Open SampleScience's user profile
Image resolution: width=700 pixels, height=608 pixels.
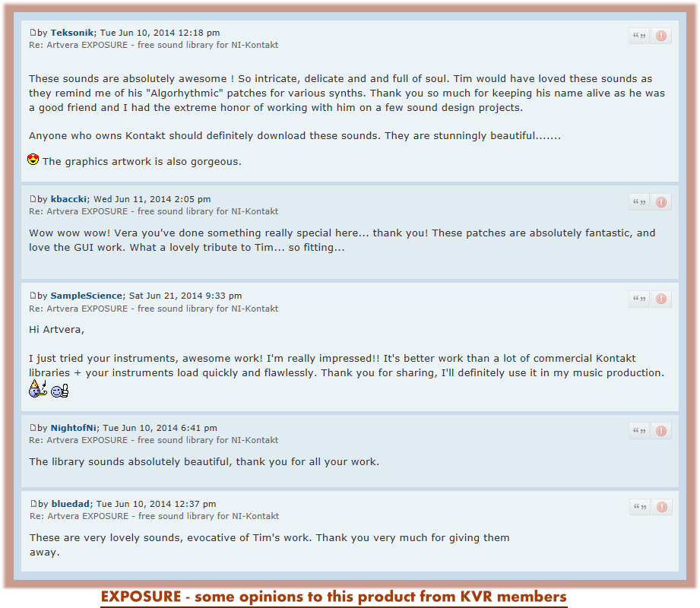86,296
